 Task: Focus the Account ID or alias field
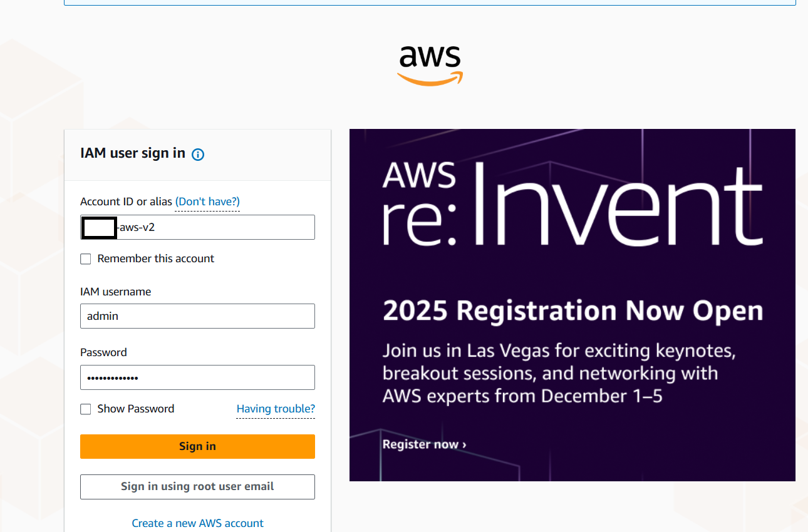(197, 227)
